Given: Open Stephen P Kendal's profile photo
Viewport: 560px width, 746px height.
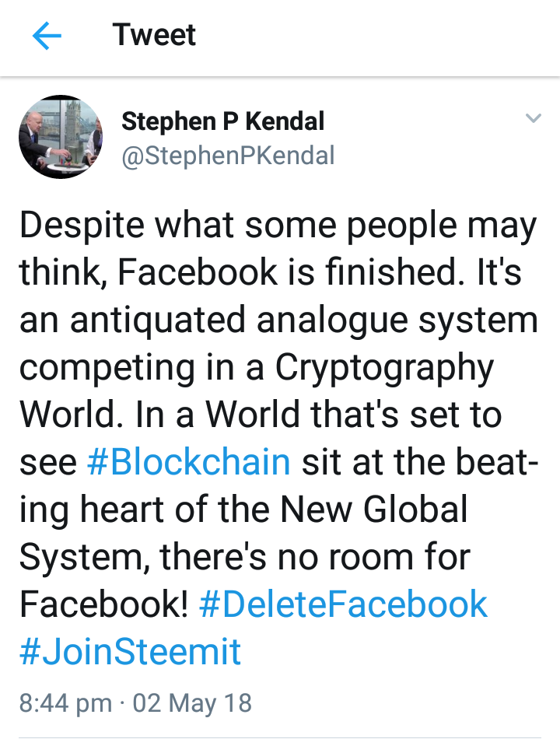Looking at the screenshot, I should click(60, 138).
